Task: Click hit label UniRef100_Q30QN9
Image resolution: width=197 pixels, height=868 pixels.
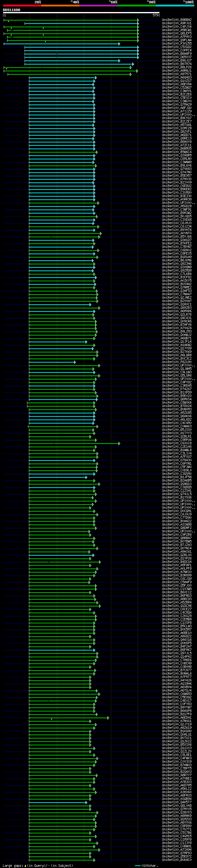Action: point(177,267)
